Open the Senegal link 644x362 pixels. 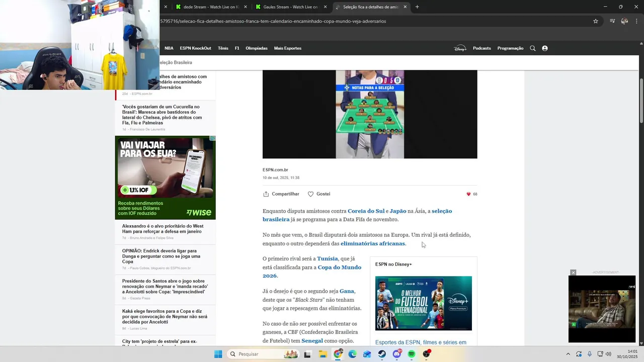point(312,341)
